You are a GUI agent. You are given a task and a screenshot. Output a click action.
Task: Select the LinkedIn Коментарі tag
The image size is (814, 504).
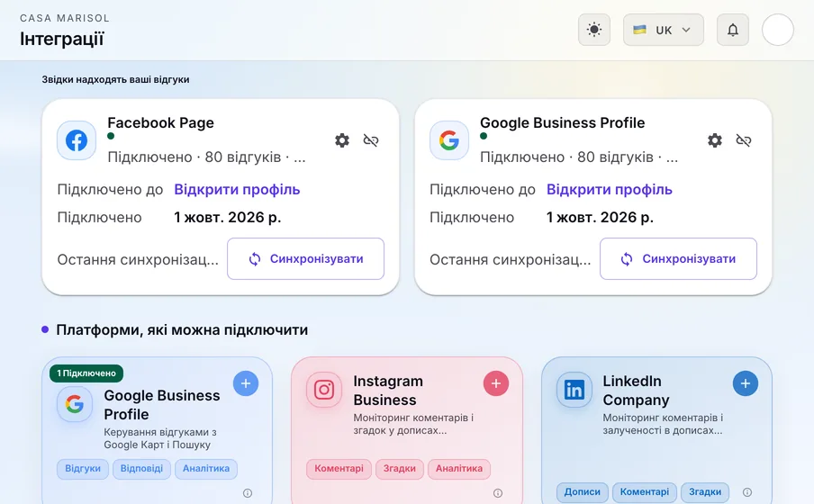(645, 491)
